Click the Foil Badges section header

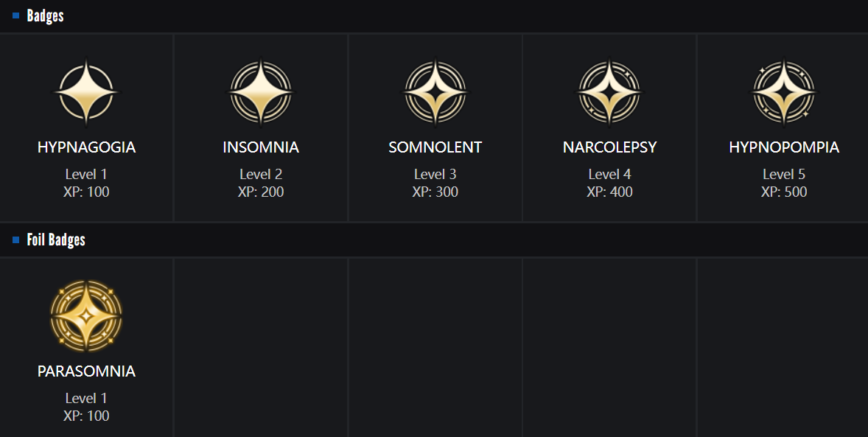pyautogui.click(x=56, y=240)
